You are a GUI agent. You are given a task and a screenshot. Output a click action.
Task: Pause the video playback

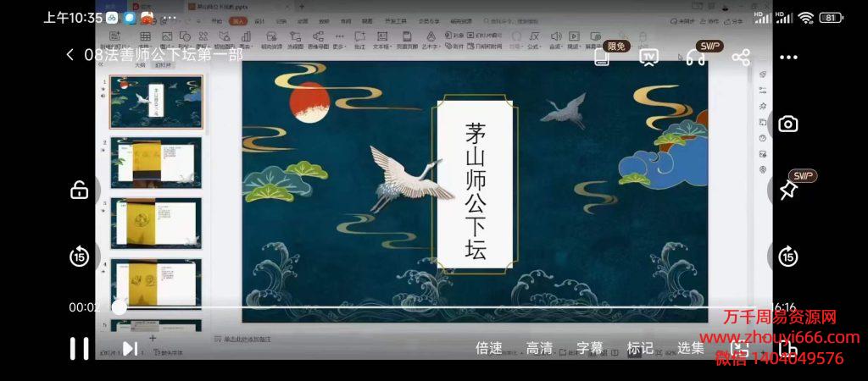point(79,348)
